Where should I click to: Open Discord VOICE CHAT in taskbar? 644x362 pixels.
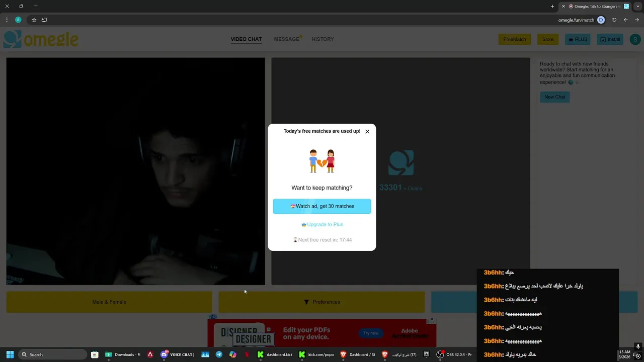pos(178,354)
